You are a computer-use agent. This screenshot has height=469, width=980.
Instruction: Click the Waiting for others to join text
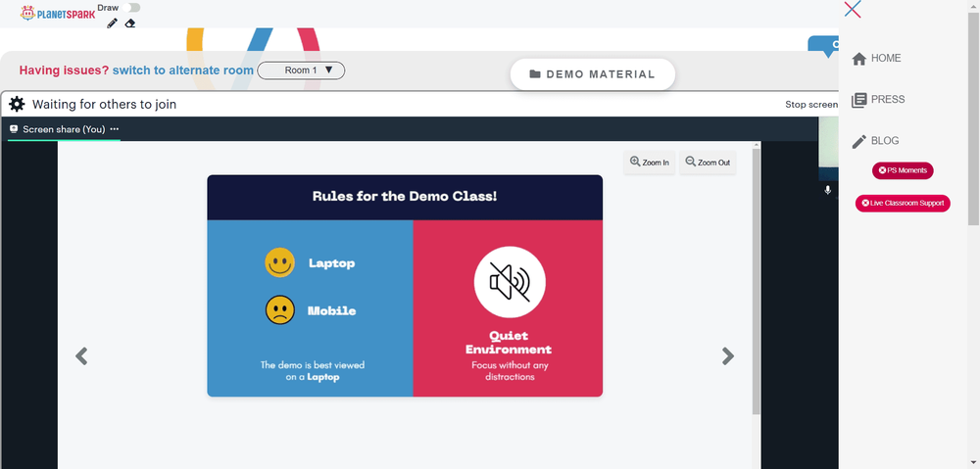105,105
